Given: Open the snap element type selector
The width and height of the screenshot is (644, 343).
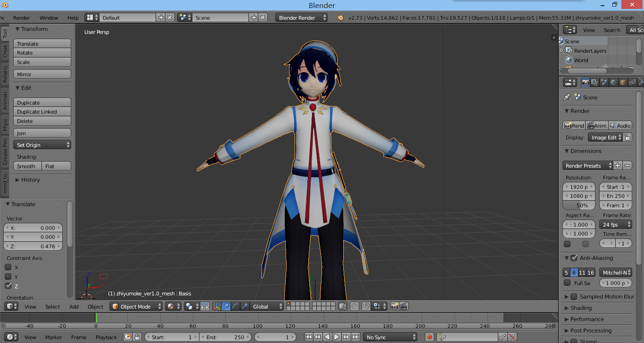Looking at the screenshot, I should [379, 306].
